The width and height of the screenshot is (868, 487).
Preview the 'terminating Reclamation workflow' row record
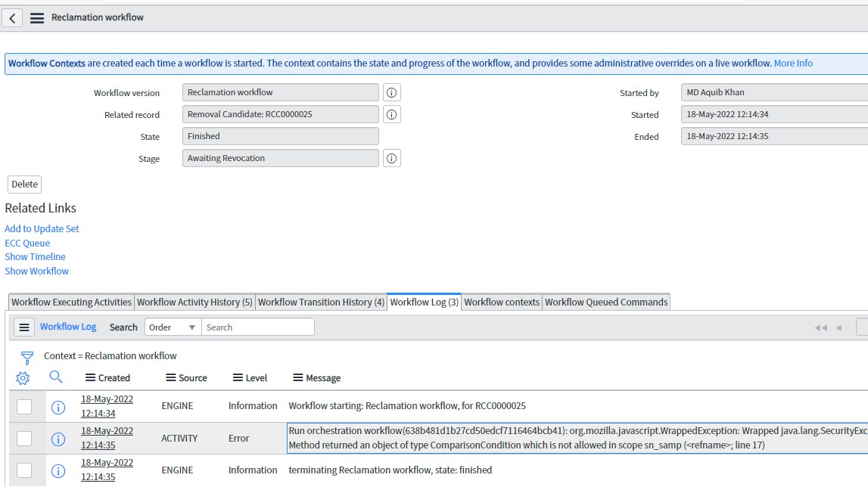58,471
